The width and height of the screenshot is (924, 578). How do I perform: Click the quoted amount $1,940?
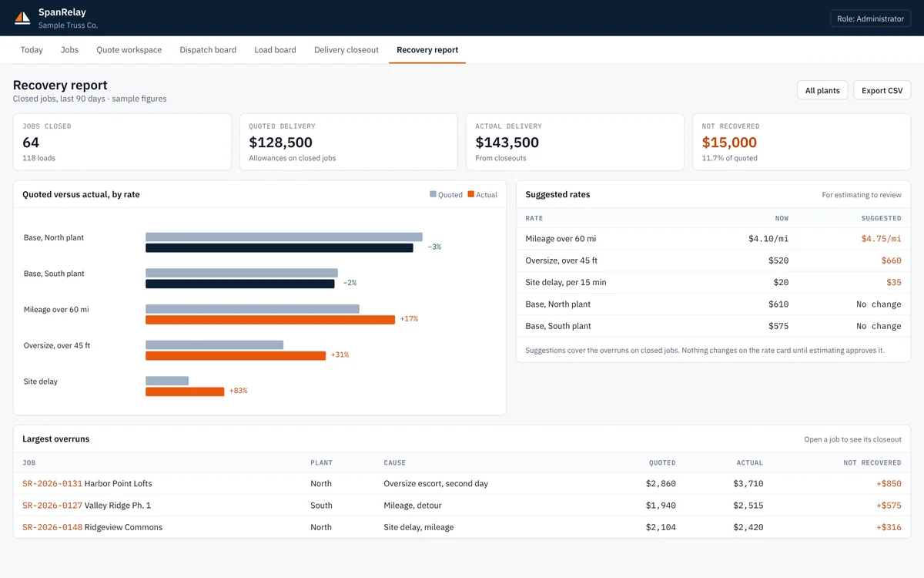(x=661, y=506)
